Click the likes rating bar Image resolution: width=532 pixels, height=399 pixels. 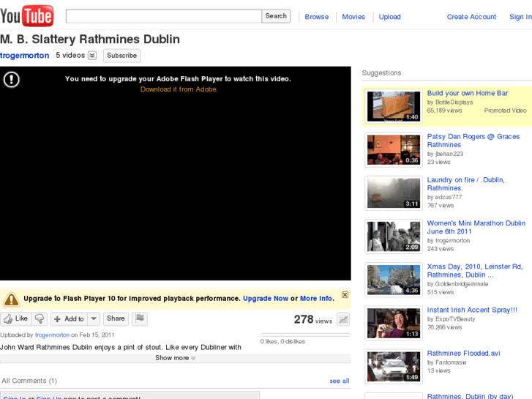click(305, 335)
